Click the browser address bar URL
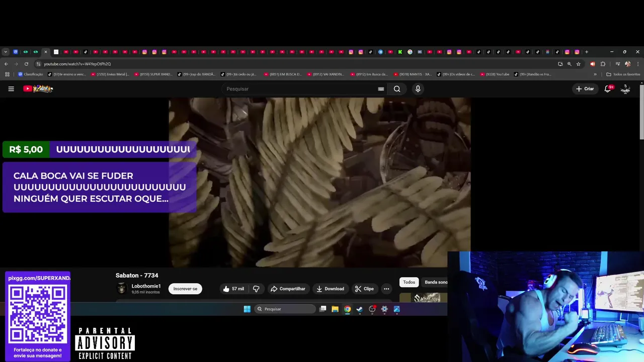 coord(77,64)
